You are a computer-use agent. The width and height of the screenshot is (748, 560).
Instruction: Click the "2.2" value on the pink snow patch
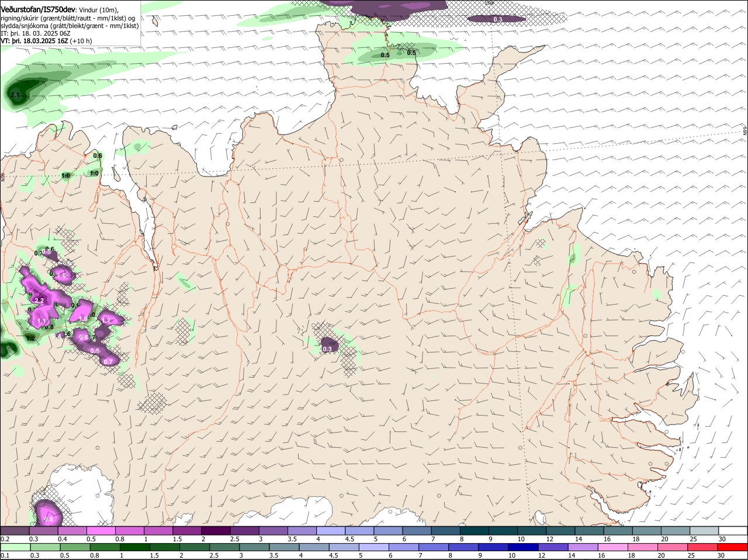pos(40,300)
